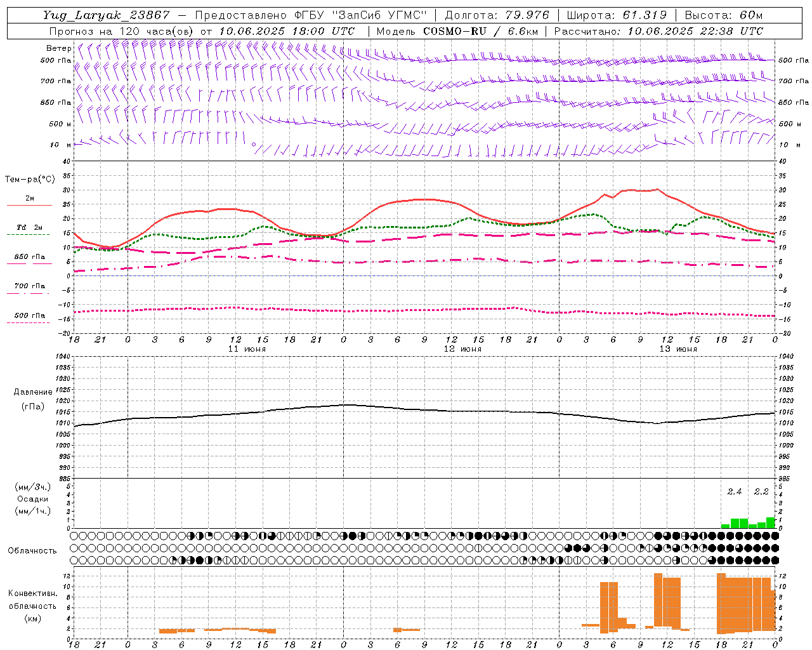Click the "2.2" precipitation total value
The image size is (812, 650).
tap(761, 492)
